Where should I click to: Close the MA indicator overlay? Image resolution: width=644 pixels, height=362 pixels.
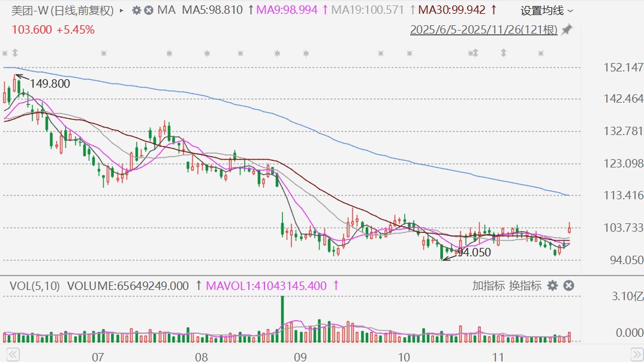[x=148, y=10]
